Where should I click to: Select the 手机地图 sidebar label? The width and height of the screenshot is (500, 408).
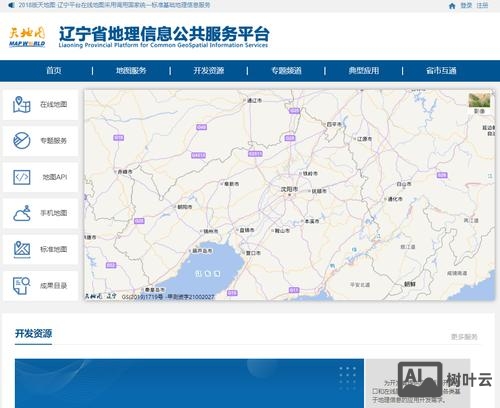click(x=54, y=213)
